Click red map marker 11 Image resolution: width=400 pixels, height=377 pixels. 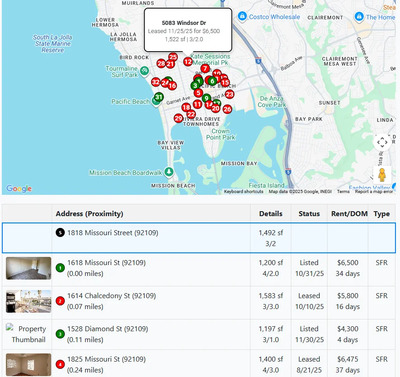(197, 104)
